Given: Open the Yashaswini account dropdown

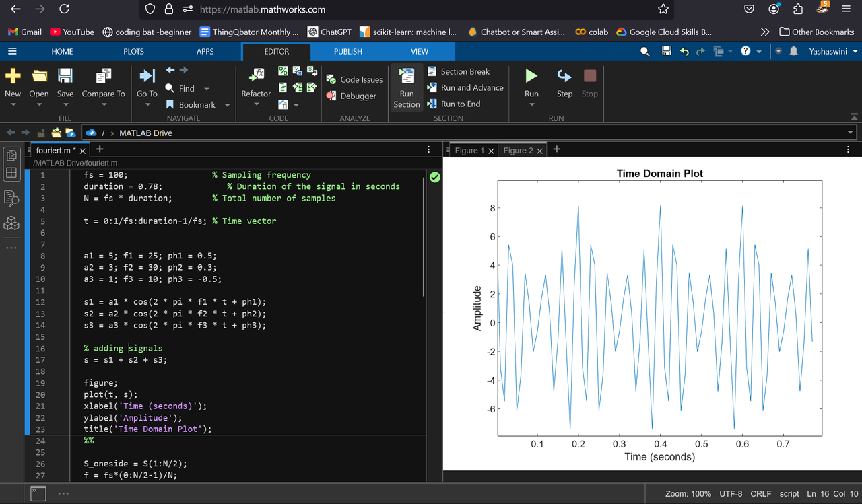Looking at the screenshot, I should point(834,51).
